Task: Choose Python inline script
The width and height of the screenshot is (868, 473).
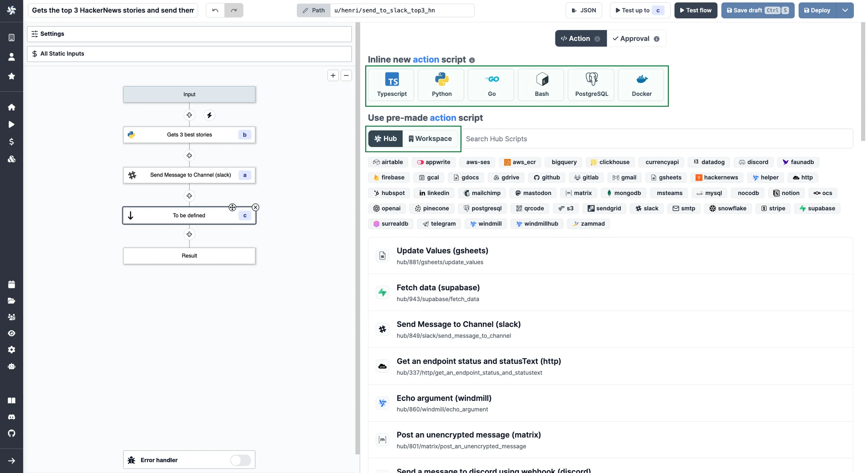Action: (442, 85)
